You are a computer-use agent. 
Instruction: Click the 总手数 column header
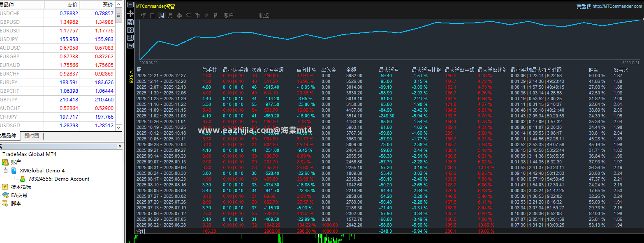click(x=209, y=70)
